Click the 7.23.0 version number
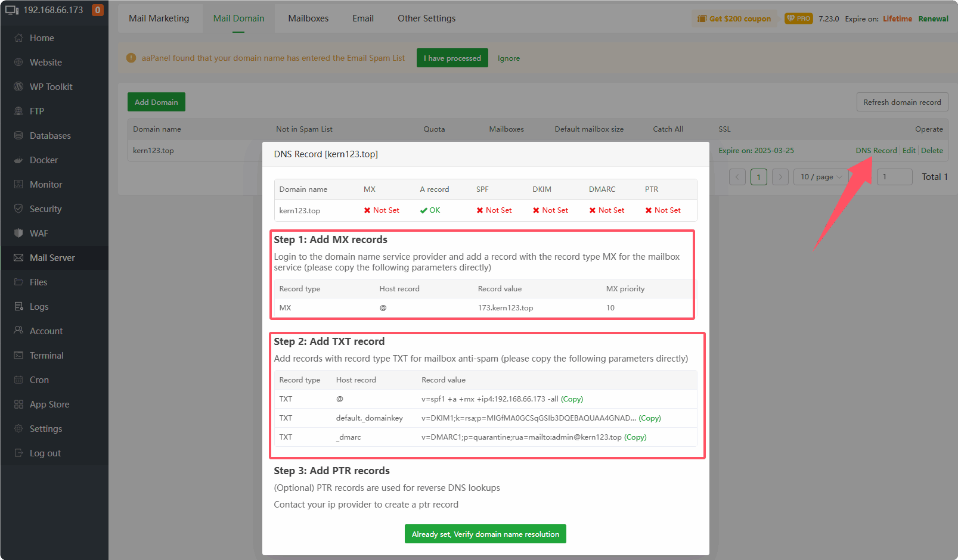This screenshot has height=560, width=958. tap(829, 18)
